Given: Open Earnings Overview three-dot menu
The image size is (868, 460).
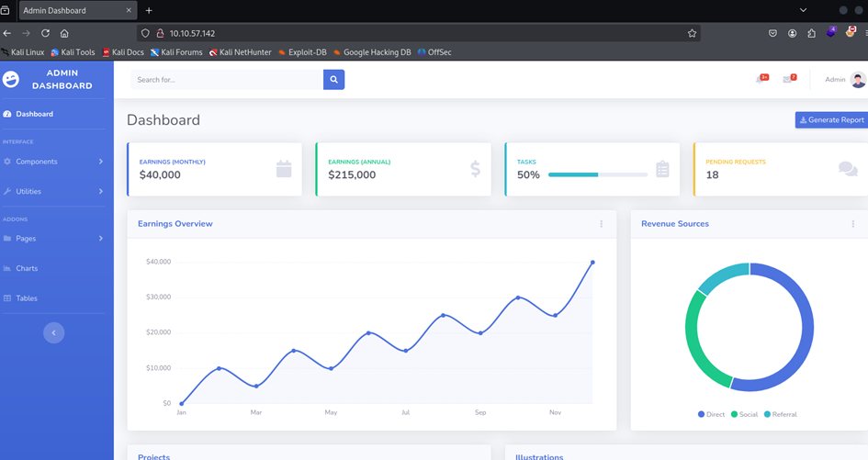Looking at the screenshot, I should point(602,224).
